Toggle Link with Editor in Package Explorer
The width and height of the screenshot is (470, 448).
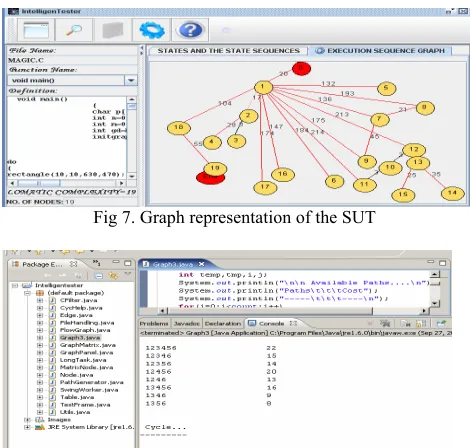[x=113, y=276]
